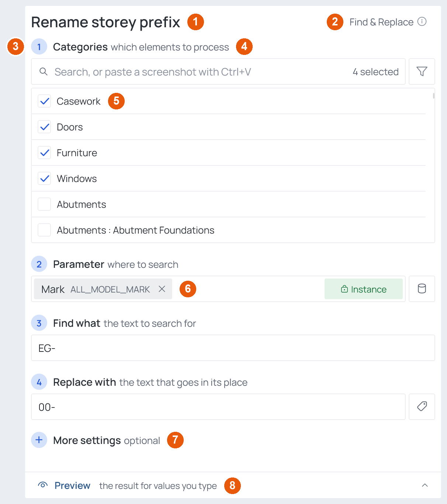Click the tag icon beside Replace with
Screen dimensions: 447x504
422,407
